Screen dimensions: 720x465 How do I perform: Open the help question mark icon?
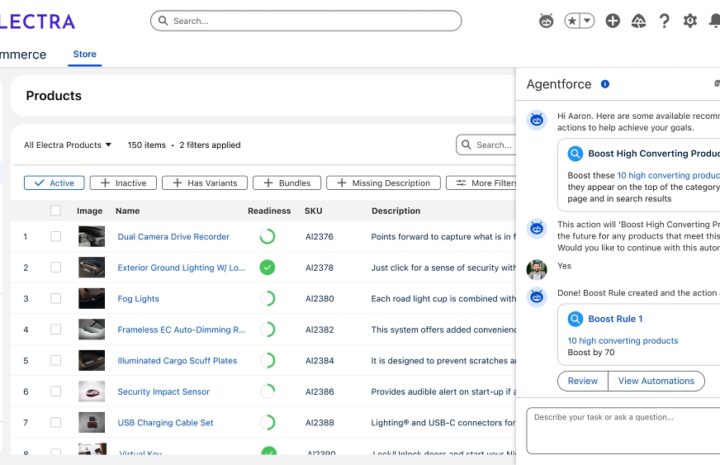point(664,21)
